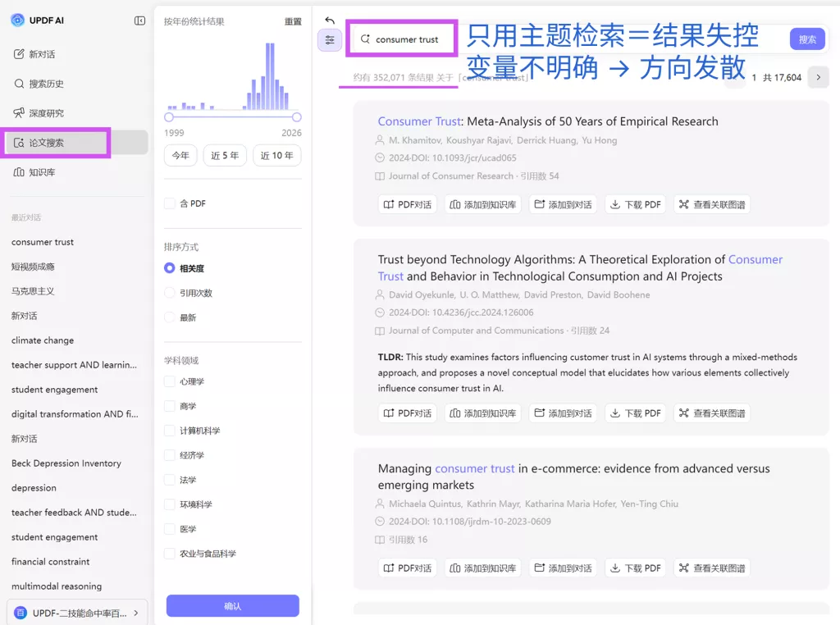
Task: Expand the UPDF account menu at bottom
Action: click(x=77, y=613)
